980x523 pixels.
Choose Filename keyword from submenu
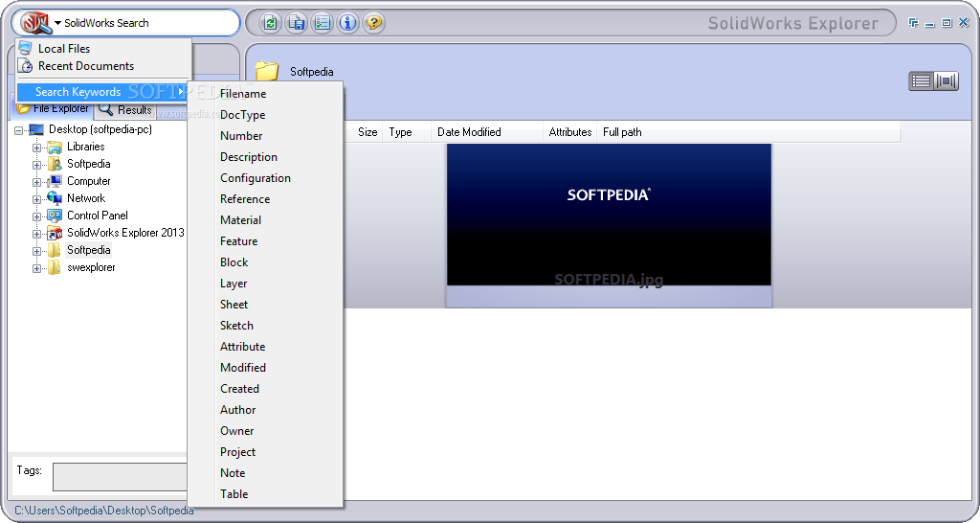coord(265,94)
